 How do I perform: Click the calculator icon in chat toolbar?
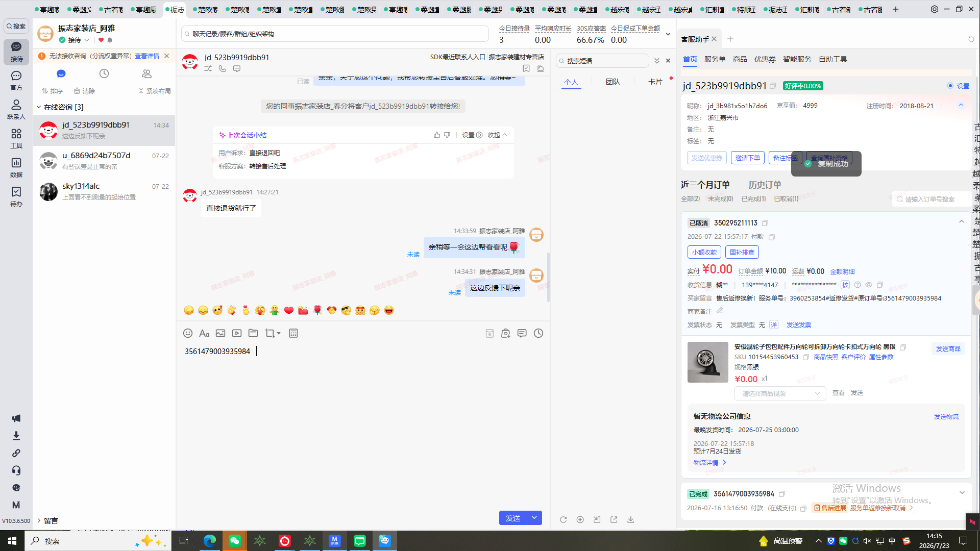(293, 333)
